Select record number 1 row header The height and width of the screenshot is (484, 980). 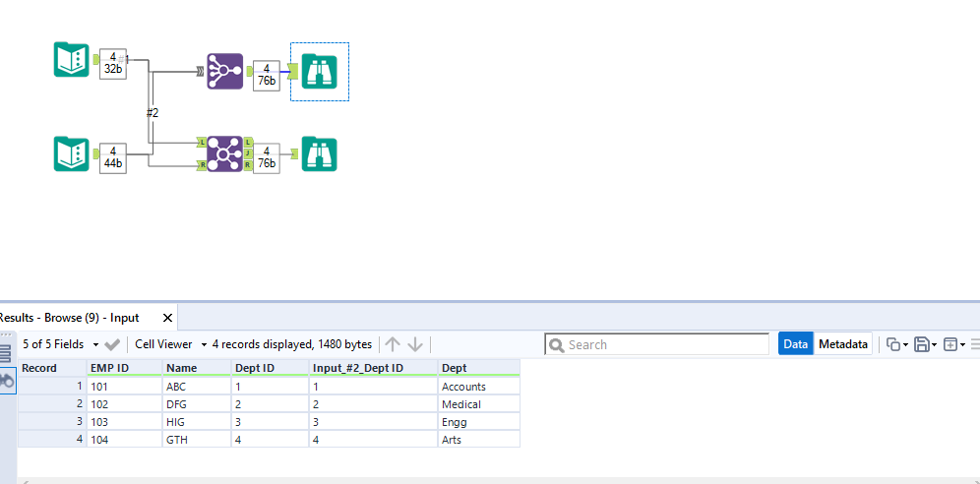(x=52, y=387)
